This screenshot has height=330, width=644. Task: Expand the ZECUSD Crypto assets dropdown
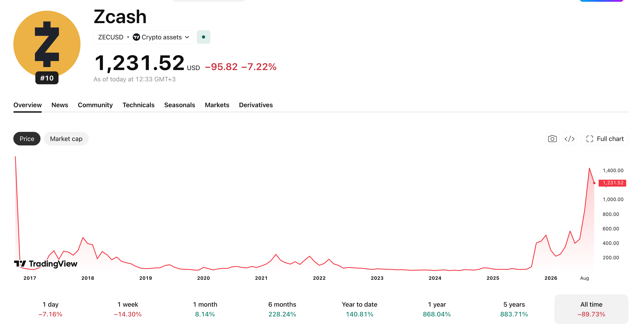(143, 37)
